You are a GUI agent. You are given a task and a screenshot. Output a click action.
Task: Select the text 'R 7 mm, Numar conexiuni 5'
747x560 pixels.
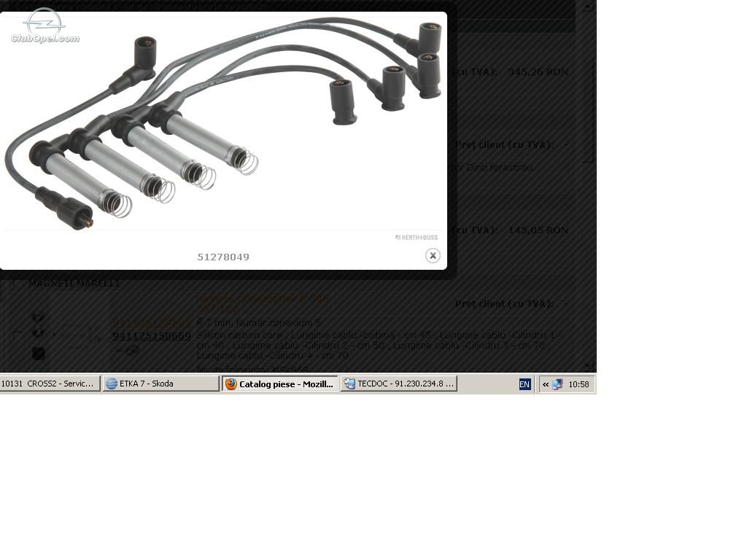tap(259, 323)
